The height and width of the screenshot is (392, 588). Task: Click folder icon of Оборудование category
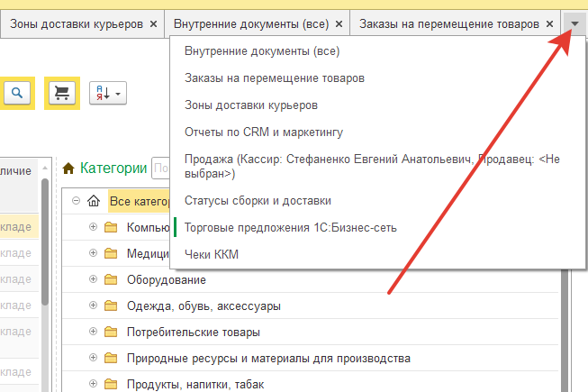[112, 279]
